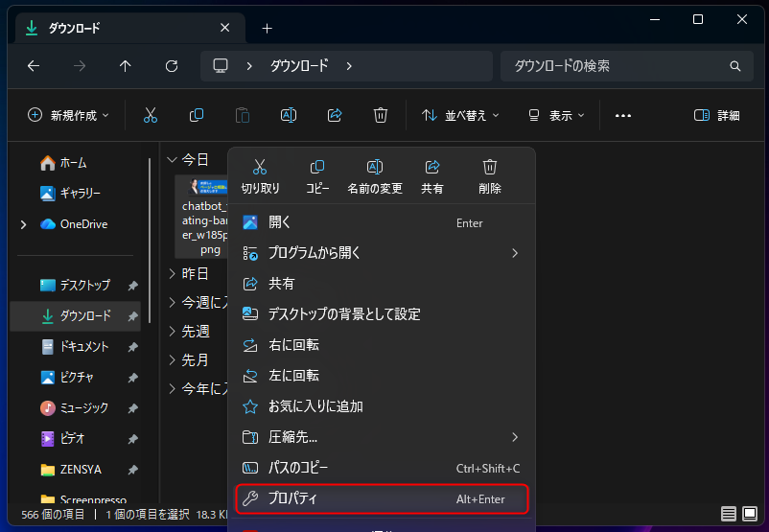Choose デスクトップの背景として設定 menu item

tap(344, 313)
